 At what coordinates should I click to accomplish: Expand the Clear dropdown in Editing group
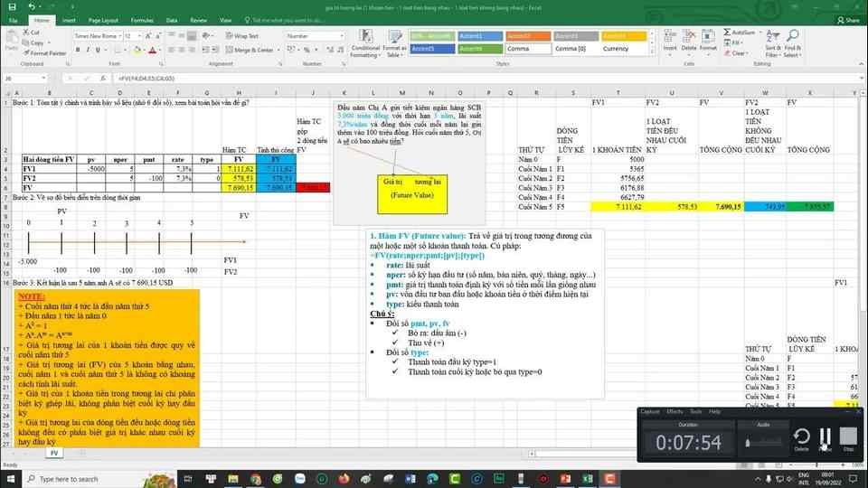(x=749, y=53)
